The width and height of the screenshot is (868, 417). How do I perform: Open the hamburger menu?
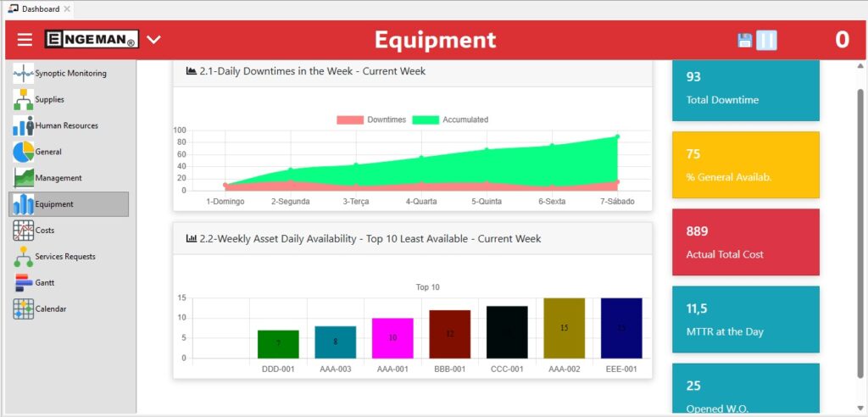(x=25, y=40)
